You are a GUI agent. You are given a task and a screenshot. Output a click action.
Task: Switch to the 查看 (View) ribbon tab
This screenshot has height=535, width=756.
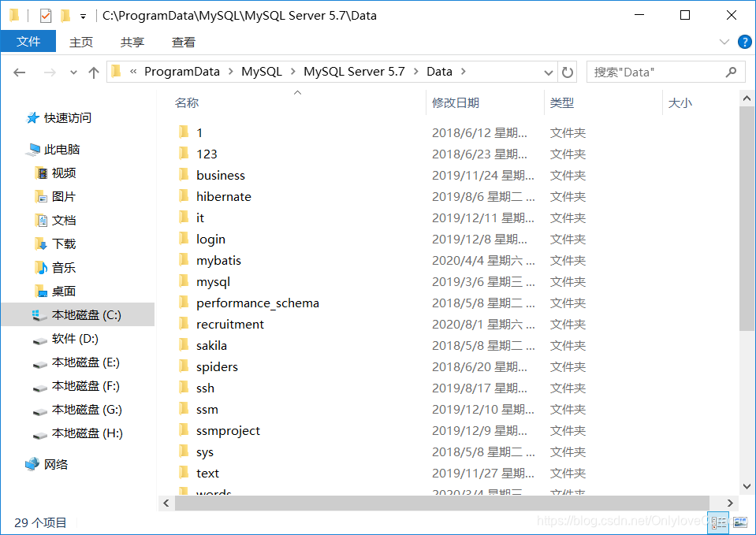click(183, 43)
